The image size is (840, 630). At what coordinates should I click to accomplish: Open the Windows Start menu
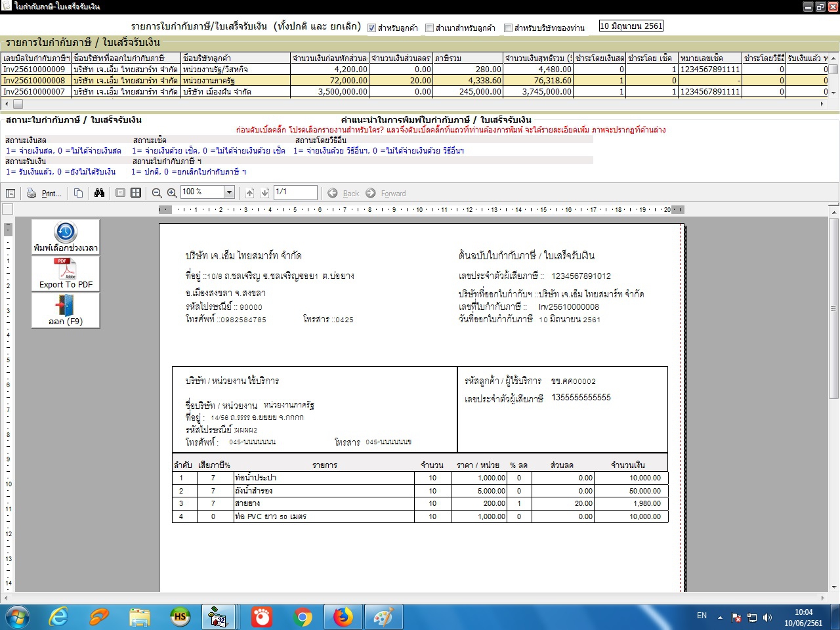point(18,617)
